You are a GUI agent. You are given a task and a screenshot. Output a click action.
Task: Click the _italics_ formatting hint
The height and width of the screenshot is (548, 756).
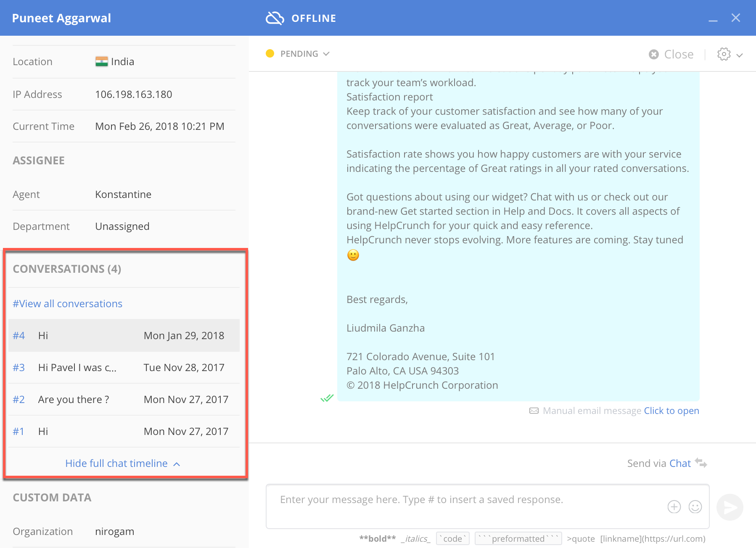(x=415, y=538)
